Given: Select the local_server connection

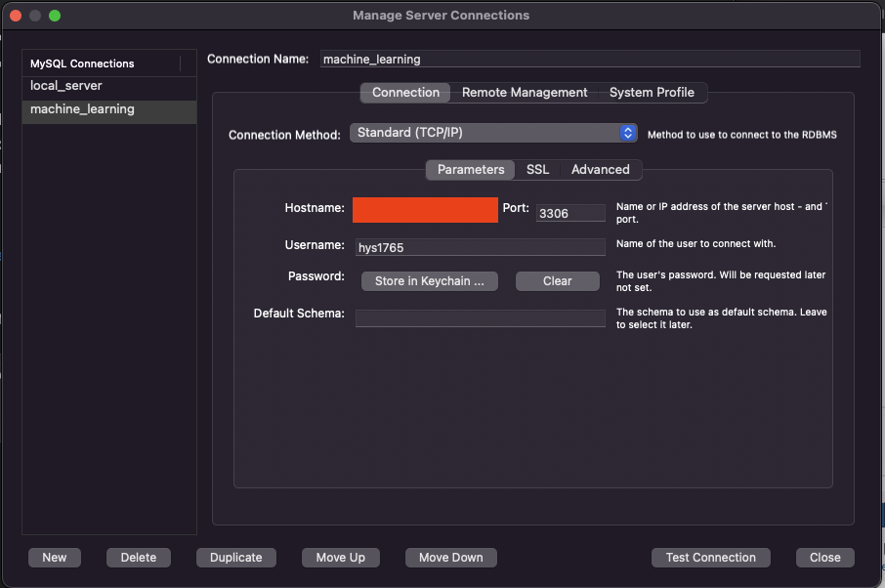Looking at the screenshot, I should tap(109, 86).
